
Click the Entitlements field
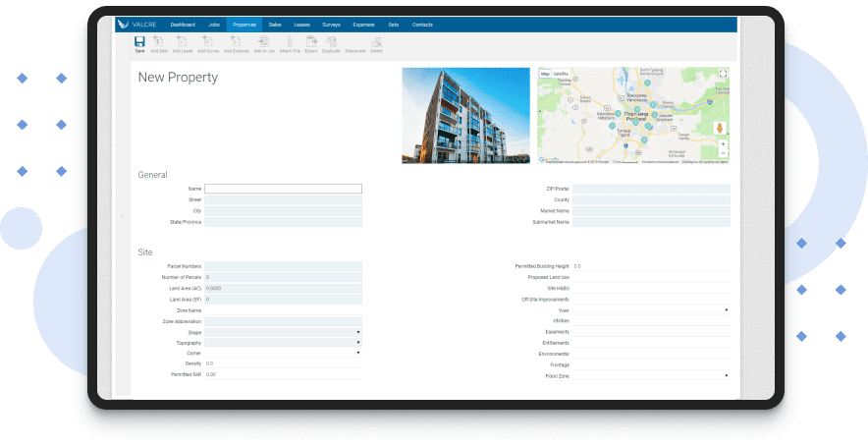[651, 343]
